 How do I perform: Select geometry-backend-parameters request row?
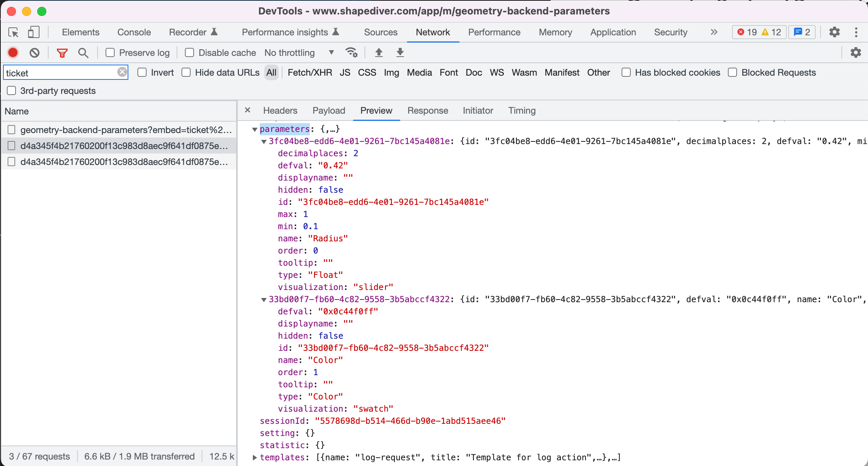pos(125,130)
